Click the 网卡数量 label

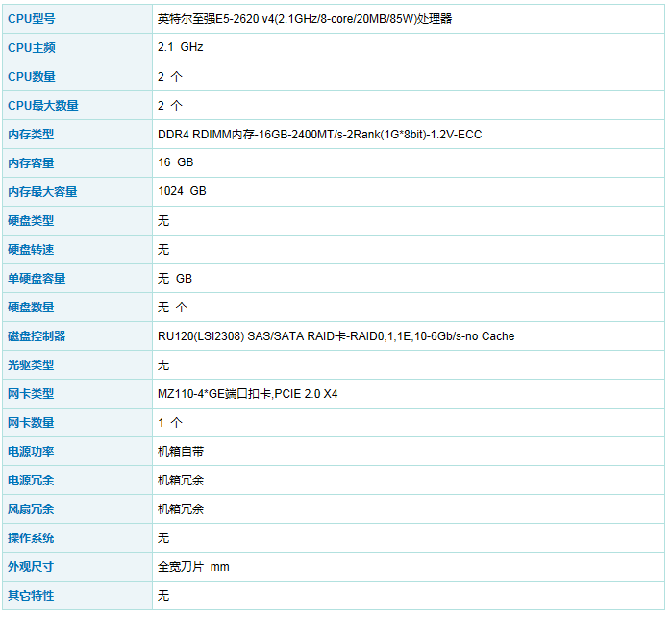[x=31, y=423]
